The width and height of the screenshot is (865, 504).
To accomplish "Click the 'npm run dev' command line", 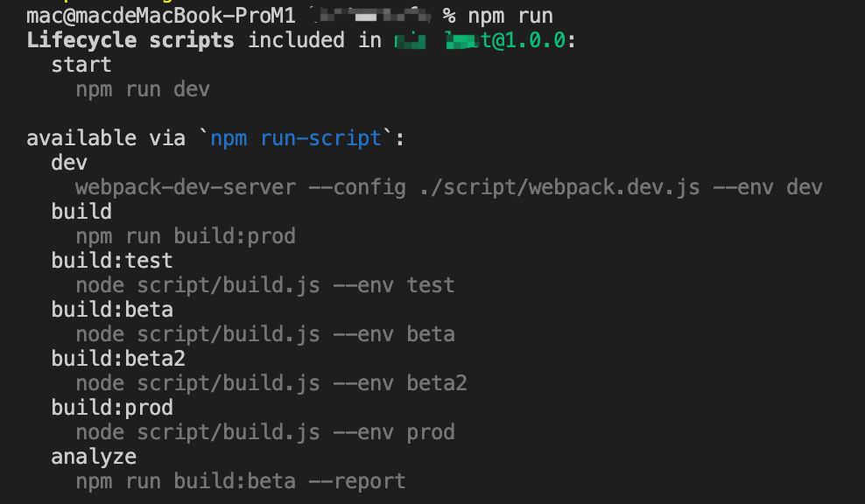I will point(143,89).
